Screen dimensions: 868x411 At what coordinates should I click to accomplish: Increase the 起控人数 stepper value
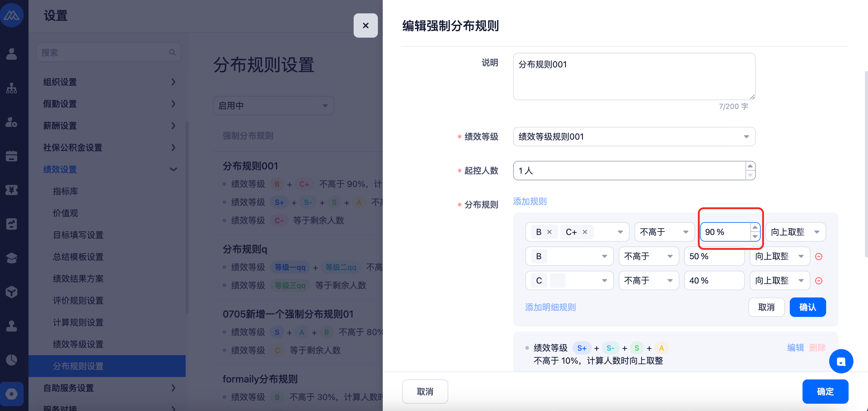[750, 166]
